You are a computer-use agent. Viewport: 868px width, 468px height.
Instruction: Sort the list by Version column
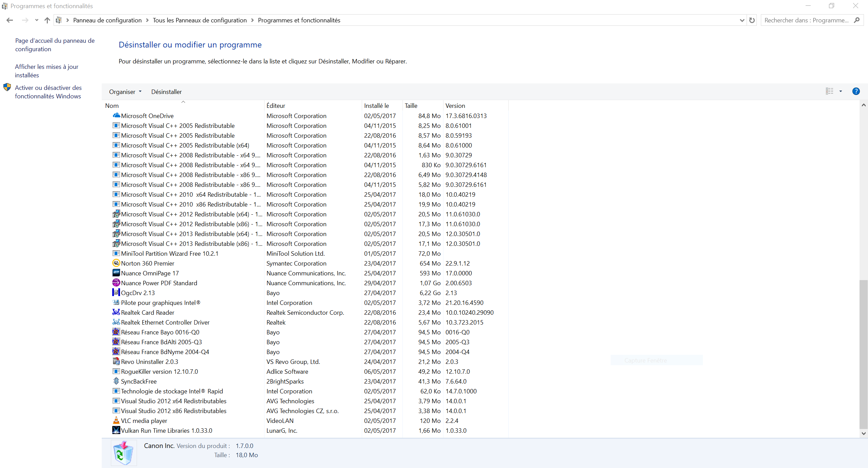tap(475, 105)
